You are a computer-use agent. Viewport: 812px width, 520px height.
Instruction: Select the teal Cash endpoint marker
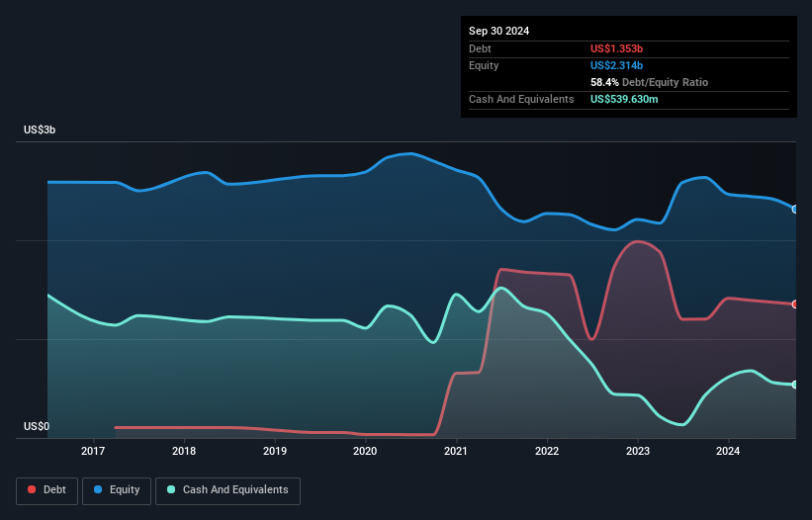pos(795,385)
